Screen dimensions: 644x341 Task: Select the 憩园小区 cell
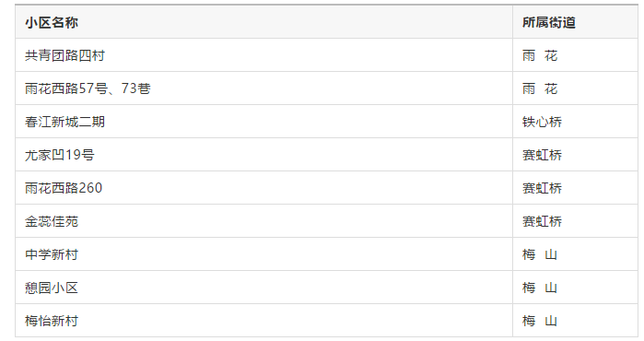(263, 288)
